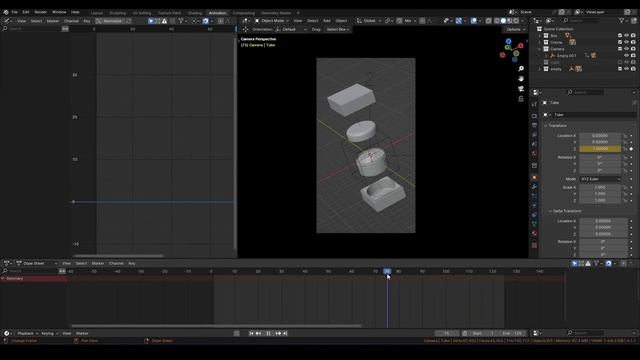Click the 3D viewport navigation gizmo
Viewport: 640px width, 360px height.
pyautogui.click(x=511, y=50)
